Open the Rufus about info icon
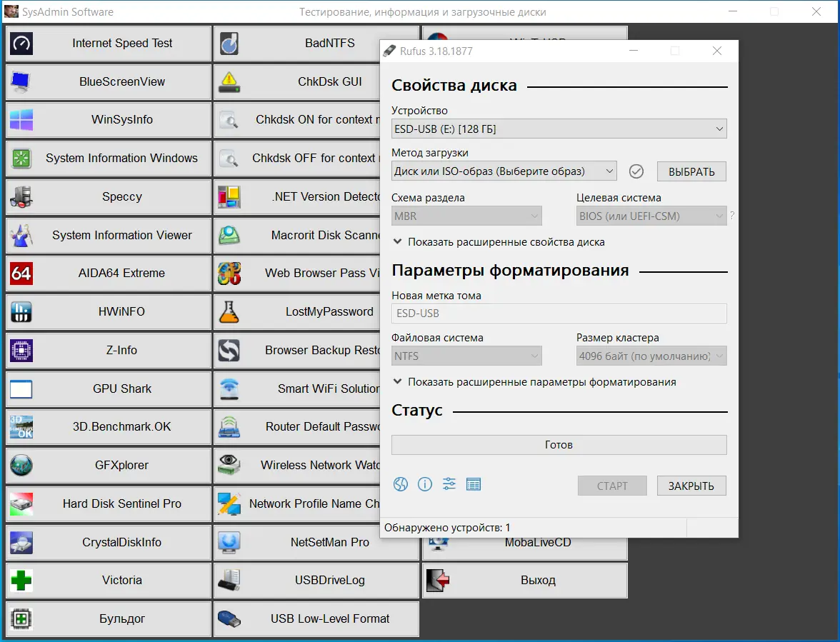The width and height of the screenshot is (840, 642). coord(425,485)
